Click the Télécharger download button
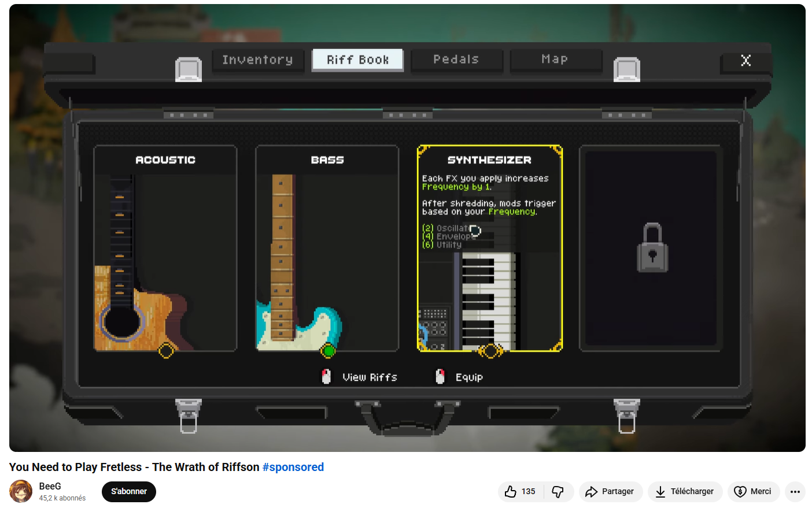The height and width of the screenshot is (508, 812). coord(685,491)
